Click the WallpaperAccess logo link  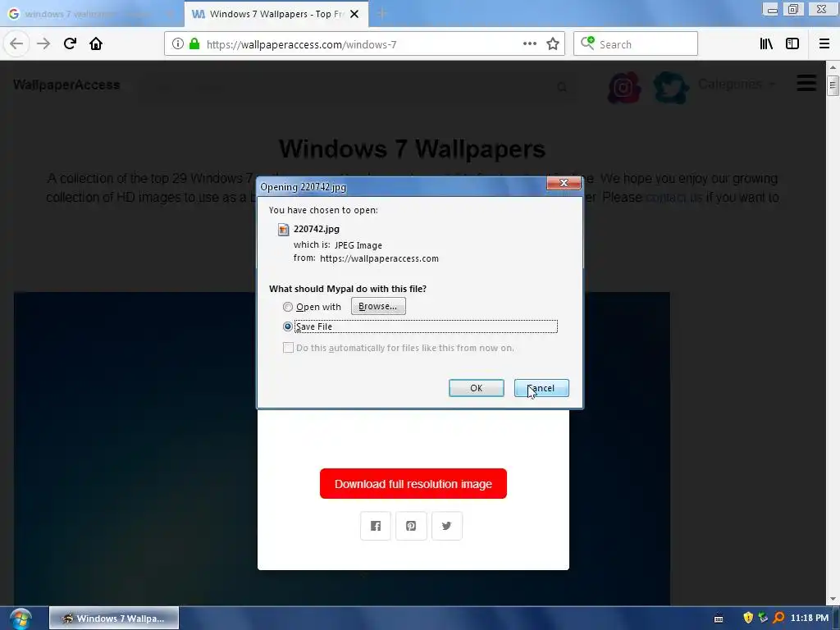(x=66, y=84)
